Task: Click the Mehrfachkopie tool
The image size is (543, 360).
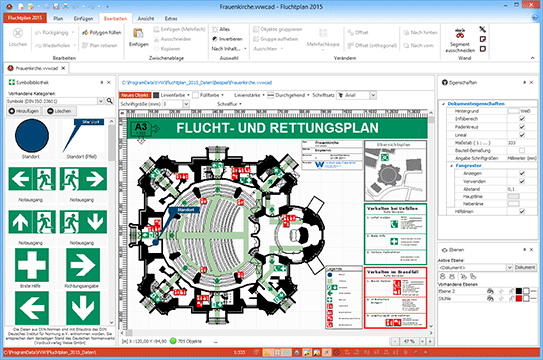Action: click(x=323, y=38)
